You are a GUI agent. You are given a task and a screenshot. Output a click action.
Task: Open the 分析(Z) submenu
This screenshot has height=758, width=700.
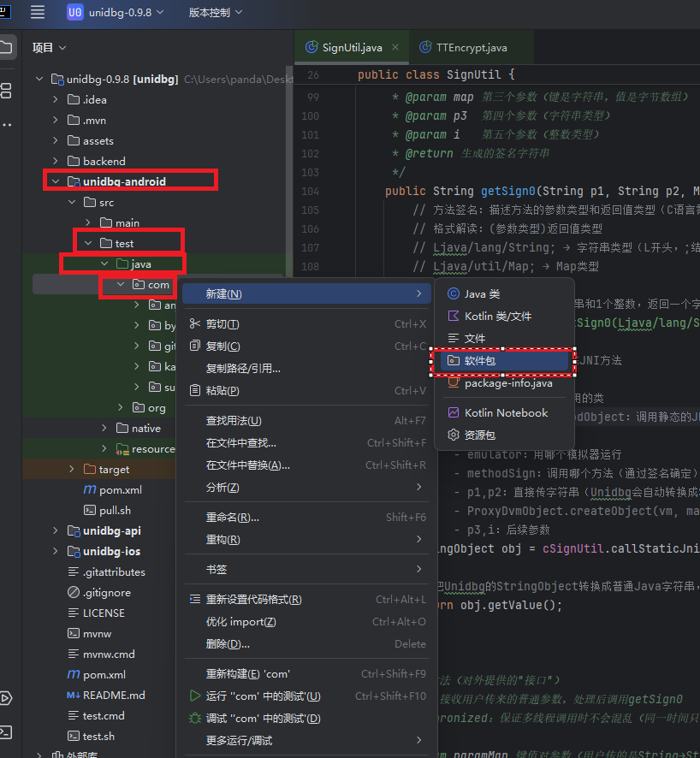(x=306, y=488)
